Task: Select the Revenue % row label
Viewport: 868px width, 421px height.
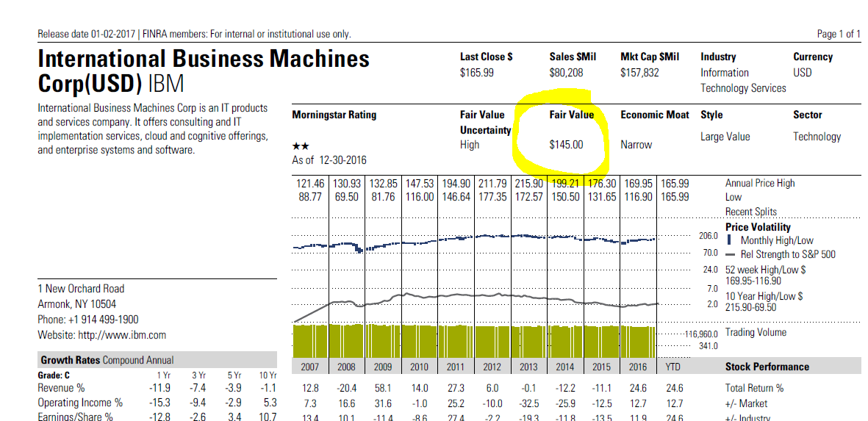Action: coord(61,389)
